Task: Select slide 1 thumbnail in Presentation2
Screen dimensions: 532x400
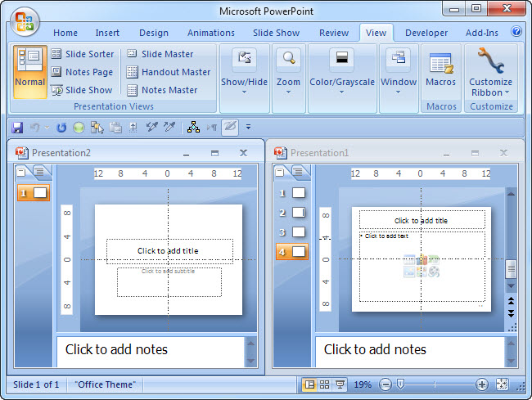Action: (x=34, y=193)
